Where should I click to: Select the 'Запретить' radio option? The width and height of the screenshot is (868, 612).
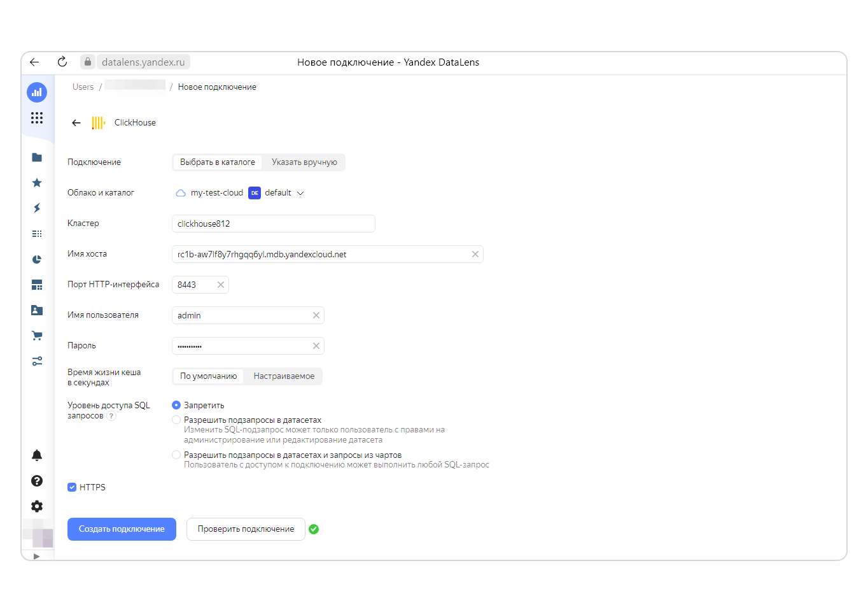coord(176,405)
